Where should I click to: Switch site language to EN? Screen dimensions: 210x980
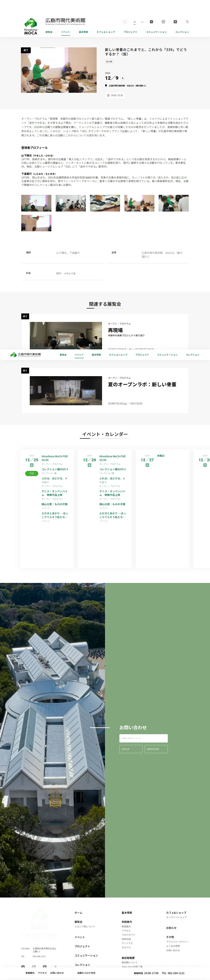click(x=142, y=22)
